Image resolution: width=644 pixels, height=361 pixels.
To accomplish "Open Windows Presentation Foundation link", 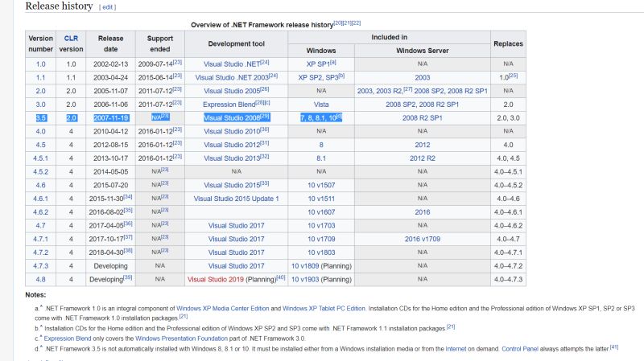I will pyautogui.click(x=181, y=338).
